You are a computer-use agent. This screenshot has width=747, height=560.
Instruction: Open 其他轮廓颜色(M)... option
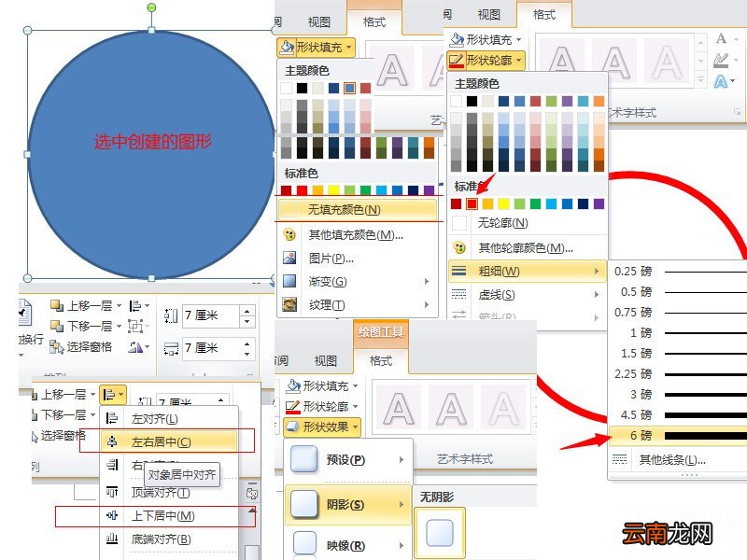[x=528, y=247]
